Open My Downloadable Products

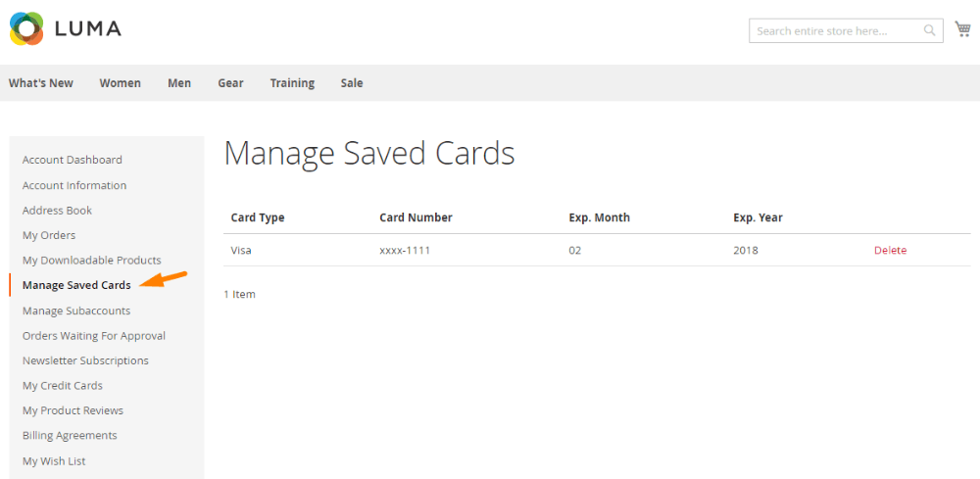[x=92, y=261]
